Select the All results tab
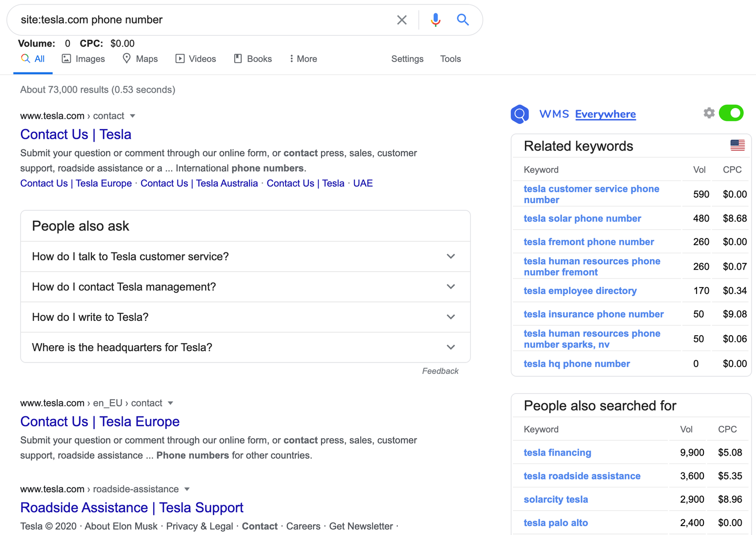 [x=33, y=59]
